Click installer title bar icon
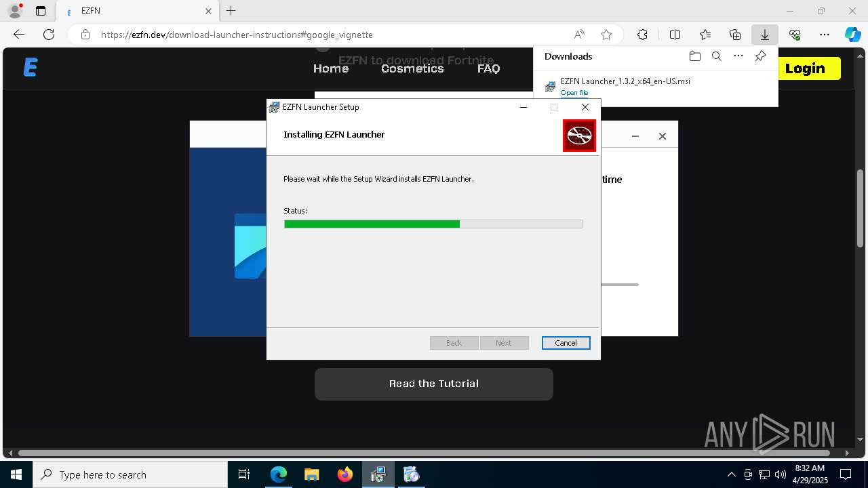The image size is (868, 488). [274, 107]
